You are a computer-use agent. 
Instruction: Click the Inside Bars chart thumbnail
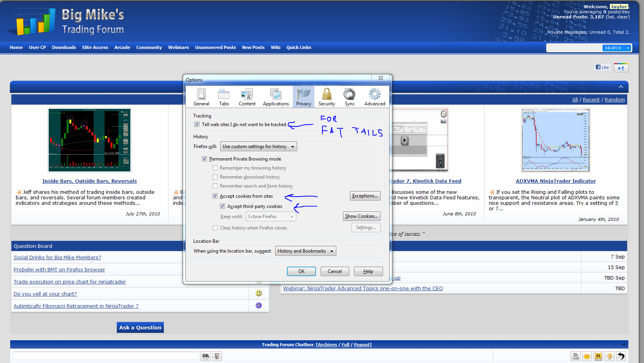[x=89, y=140]
